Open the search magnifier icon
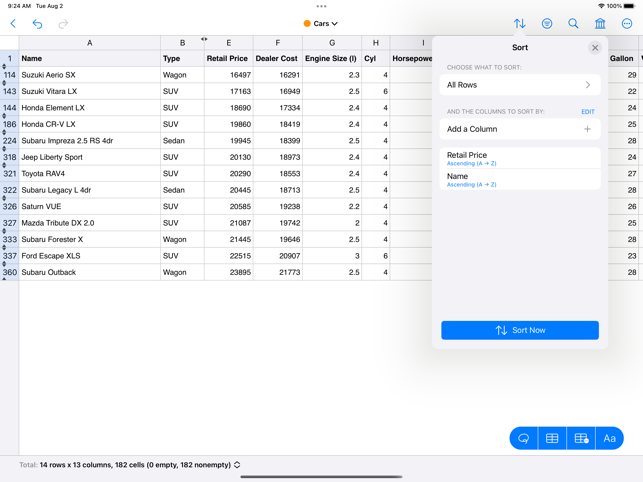643x482 pixels. [573, 23]
